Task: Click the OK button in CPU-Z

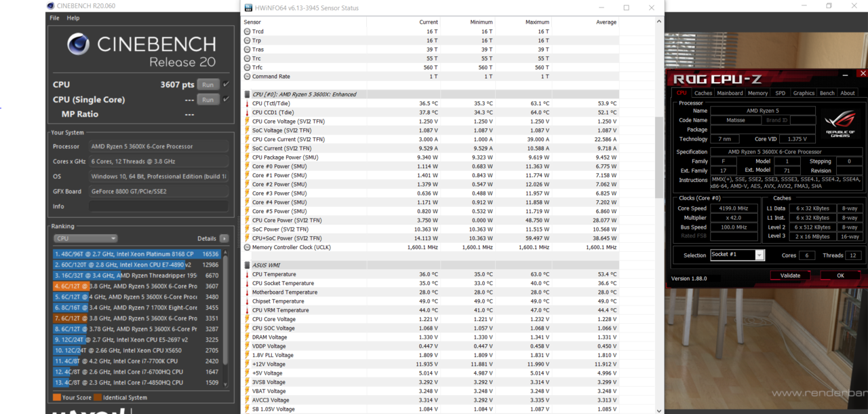Action: 840,276
